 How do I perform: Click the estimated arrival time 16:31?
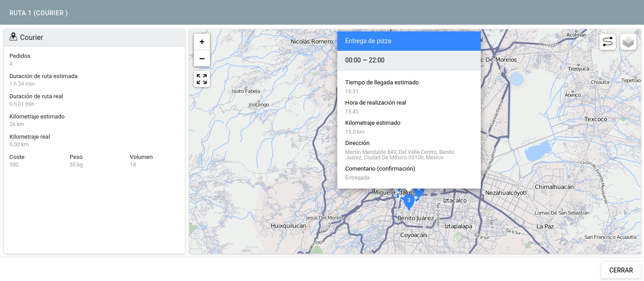[x=352, y=92]
